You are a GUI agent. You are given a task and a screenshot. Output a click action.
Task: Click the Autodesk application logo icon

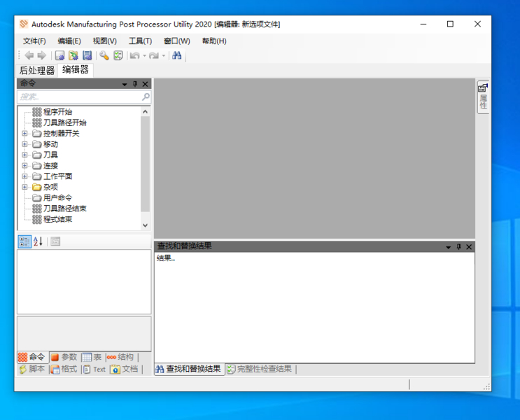(x=24, y=24)
